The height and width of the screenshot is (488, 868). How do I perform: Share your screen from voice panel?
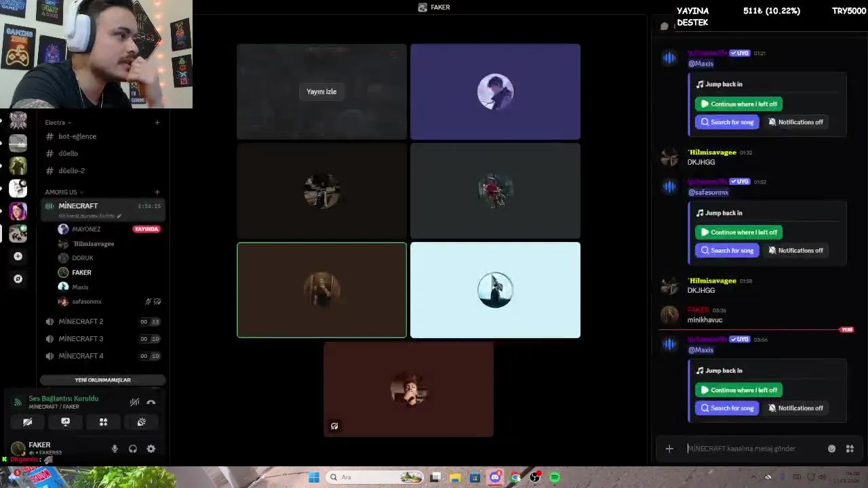(66, 422)
